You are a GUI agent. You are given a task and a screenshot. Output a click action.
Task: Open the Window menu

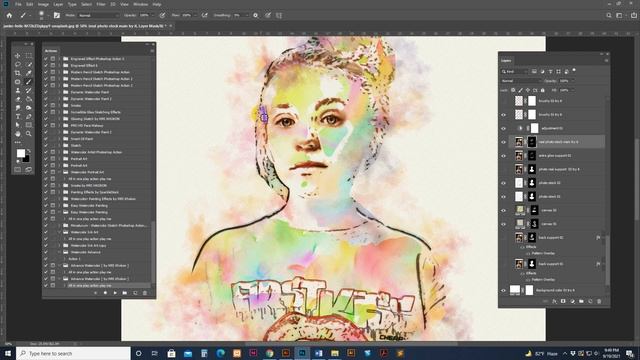141,4
